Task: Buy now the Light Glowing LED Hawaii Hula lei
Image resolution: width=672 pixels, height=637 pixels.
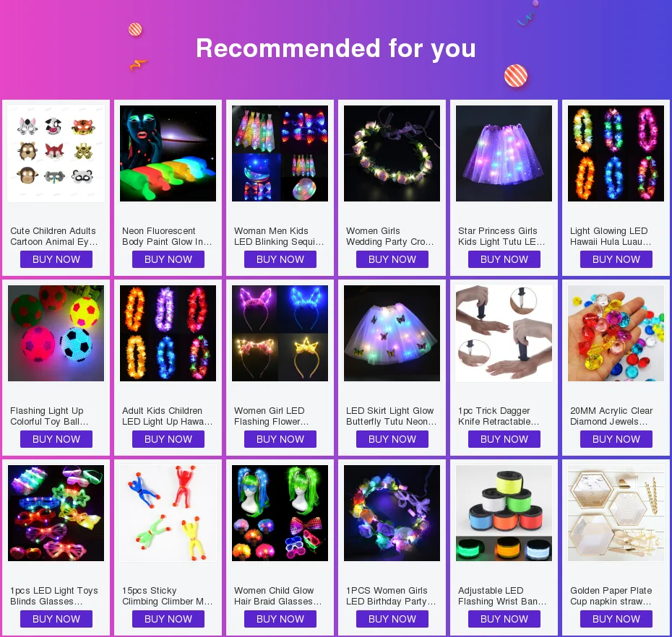Action: pos(616,259)
